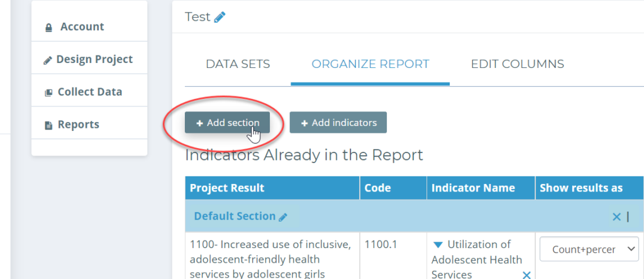Switch to the EDIT COLUMNS tab
This screenshot has height=279, width=644.
click(x=518, y=64)
